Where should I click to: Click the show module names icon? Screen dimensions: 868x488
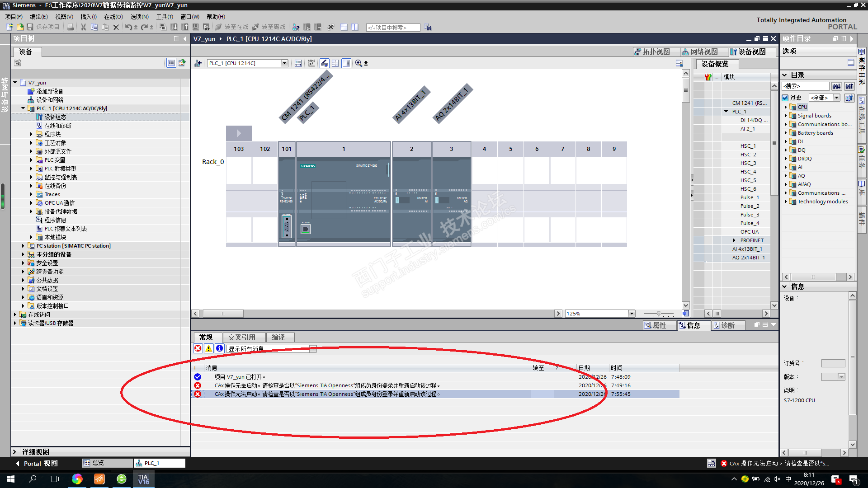[311, 63]
